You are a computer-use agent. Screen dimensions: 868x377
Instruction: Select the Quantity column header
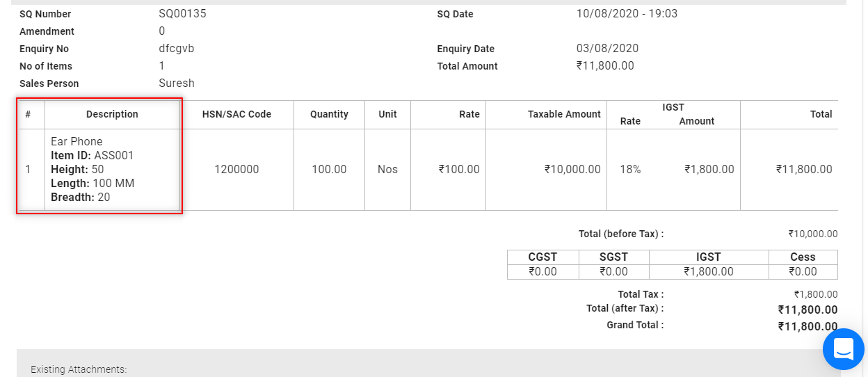coord(329,114)
